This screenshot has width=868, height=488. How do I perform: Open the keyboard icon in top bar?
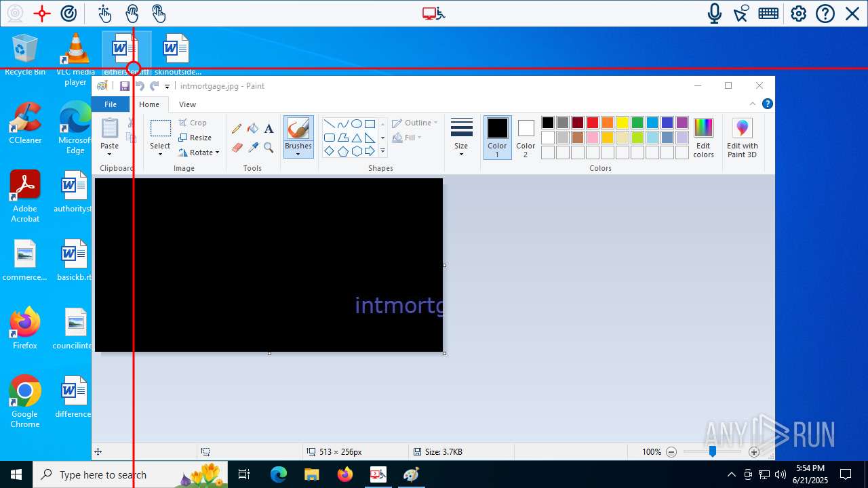point(768,14)
